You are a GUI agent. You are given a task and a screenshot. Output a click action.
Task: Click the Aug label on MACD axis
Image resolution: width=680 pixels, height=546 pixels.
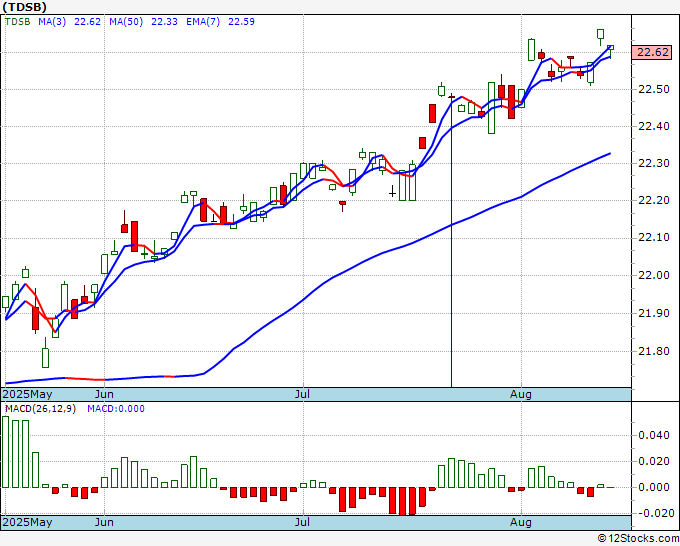(521, 522)
